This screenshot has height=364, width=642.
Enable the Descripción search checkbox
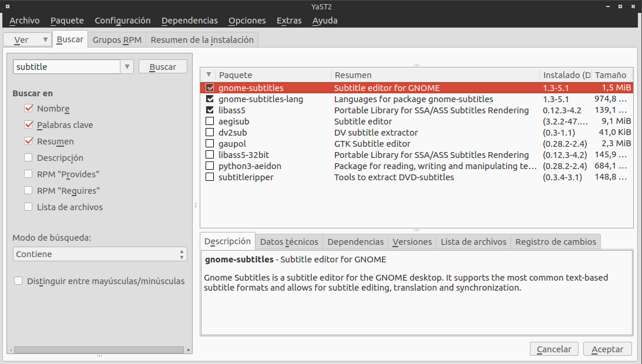tap(28, 157)
